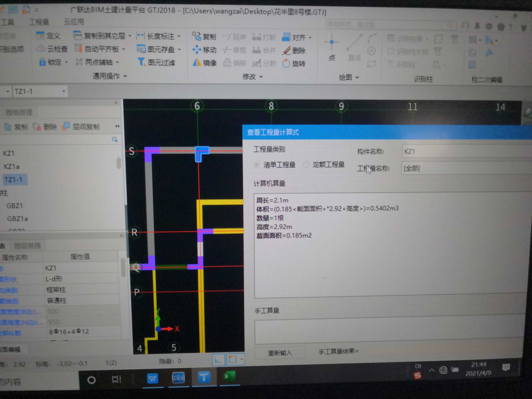Click the 构件名称 KZ1 field
The width and height of the screenshot is (532, 399).
[467, 151]
